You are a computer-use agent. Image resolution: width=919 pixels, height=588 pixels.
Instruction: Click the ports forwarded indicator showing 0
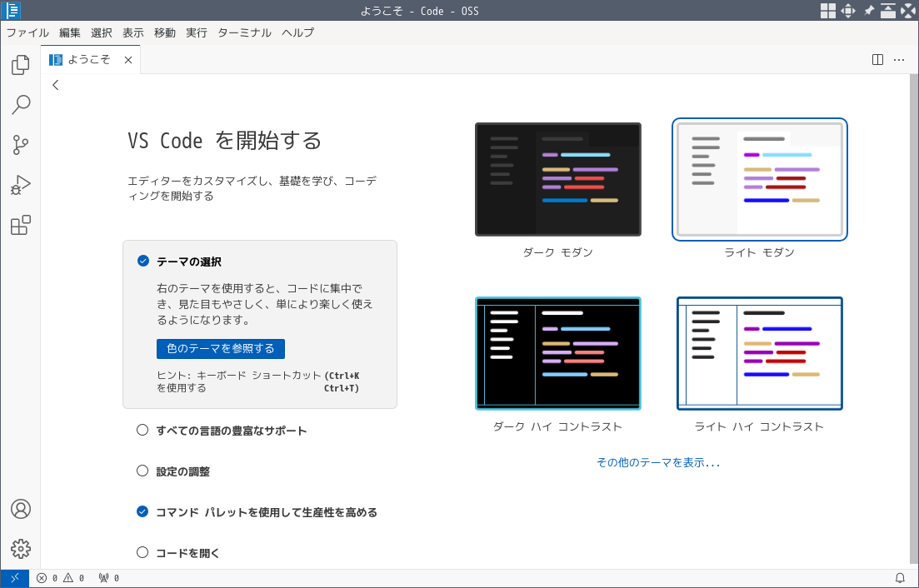[x=109, y=578]
